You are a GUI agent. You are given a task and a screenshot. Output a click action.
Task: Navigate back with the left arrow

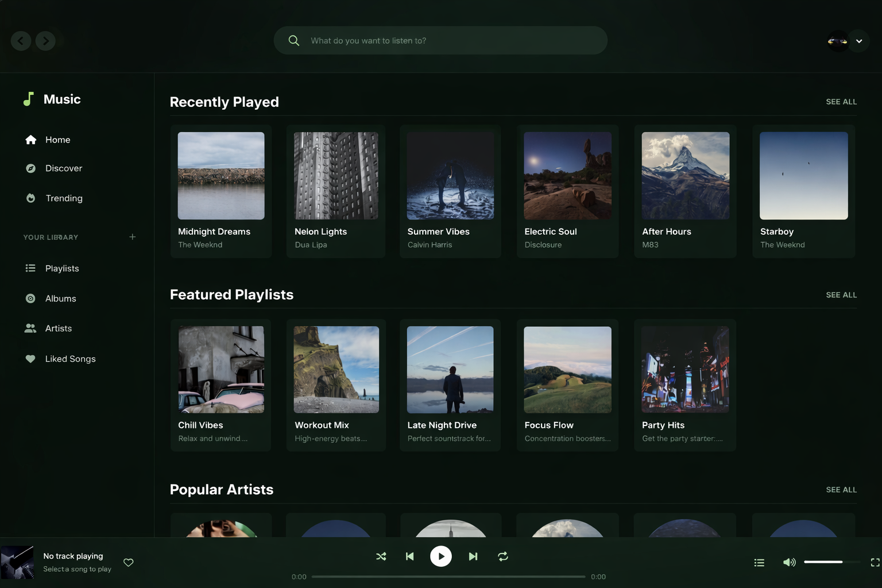pos(21,40)
